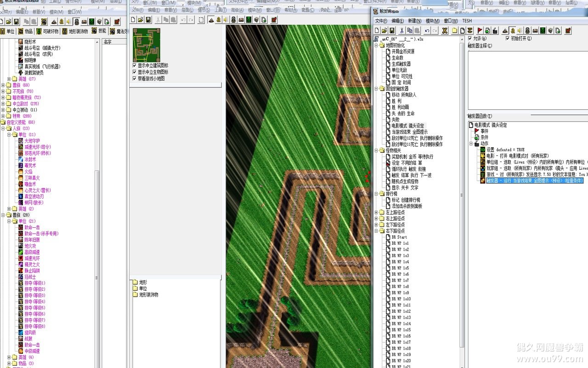This screenshot has width=588, height=368.
Task: Click Open folder icon in Trigger Editor toolbar
Action: tap(384, 31)
